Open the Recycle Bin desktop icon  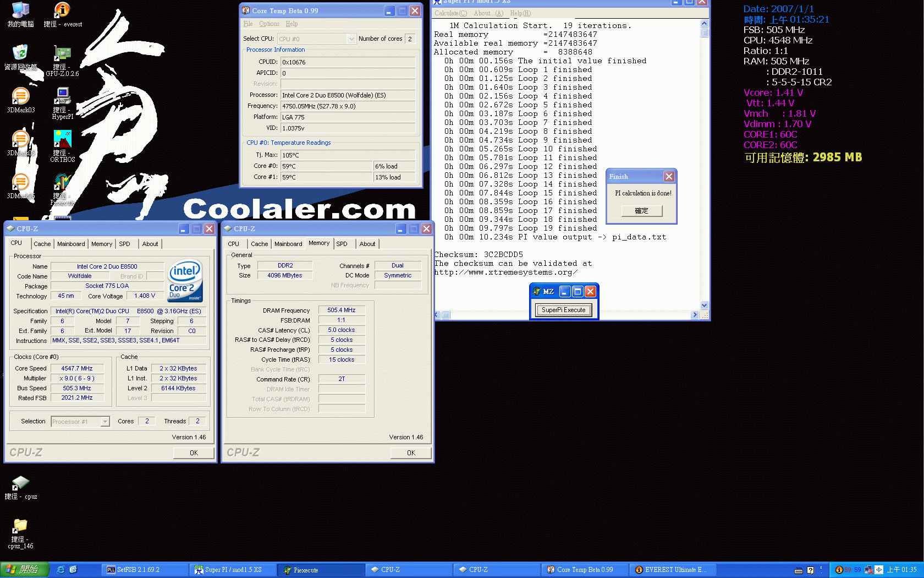[20, 57]
